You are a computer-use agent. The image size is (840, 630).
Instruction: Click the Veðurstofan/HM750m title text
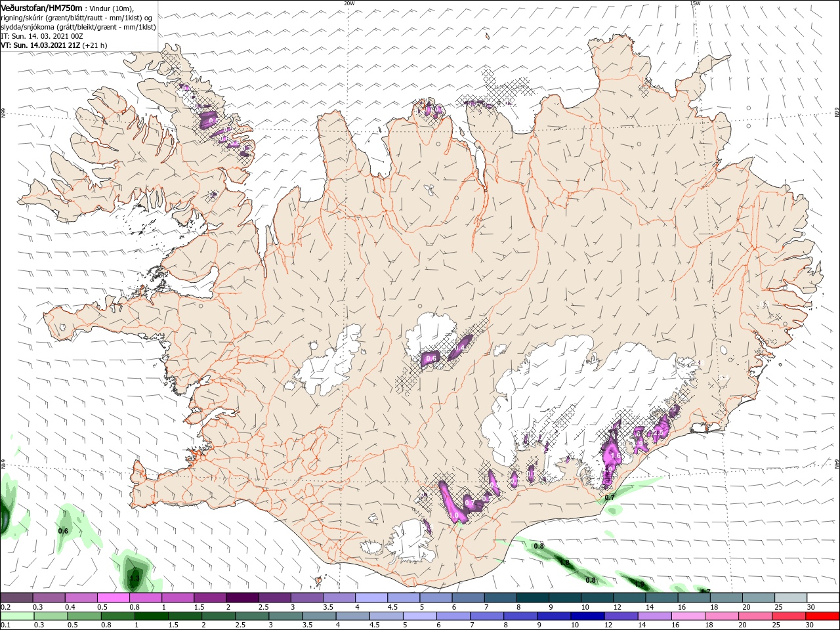pos(41,7)
